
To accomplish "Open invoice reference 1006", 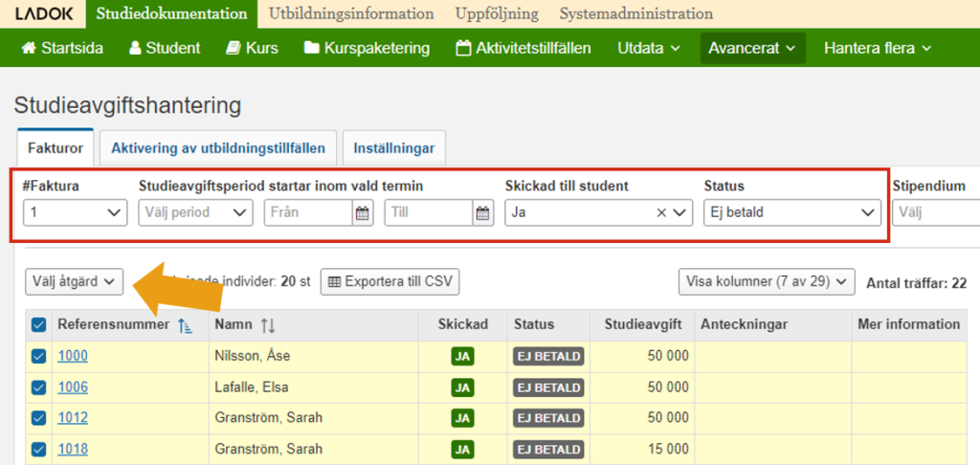I will point(73,387).
